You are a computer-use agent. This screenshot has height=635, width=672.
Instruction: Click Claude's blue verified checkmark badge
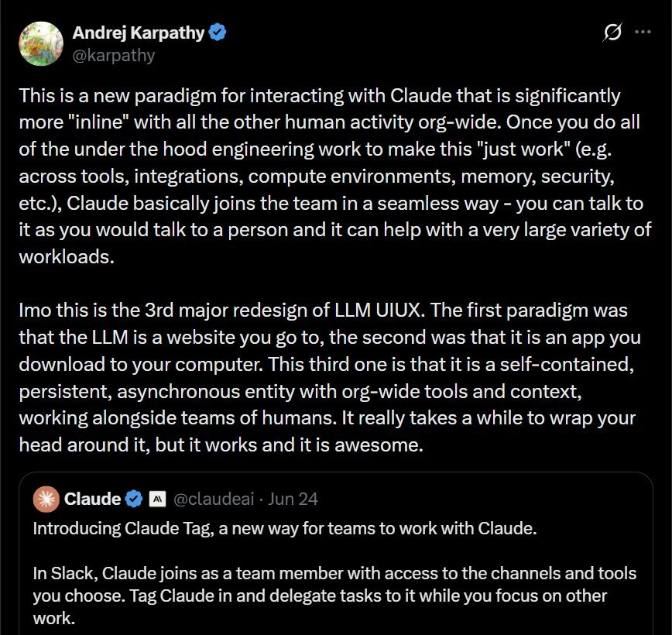point(134,499)
